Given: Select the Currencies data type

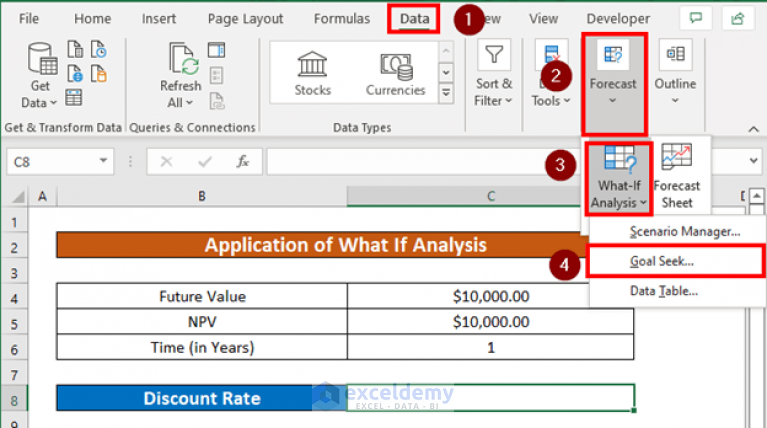Looking at the screenshot, I should [395, 73].
